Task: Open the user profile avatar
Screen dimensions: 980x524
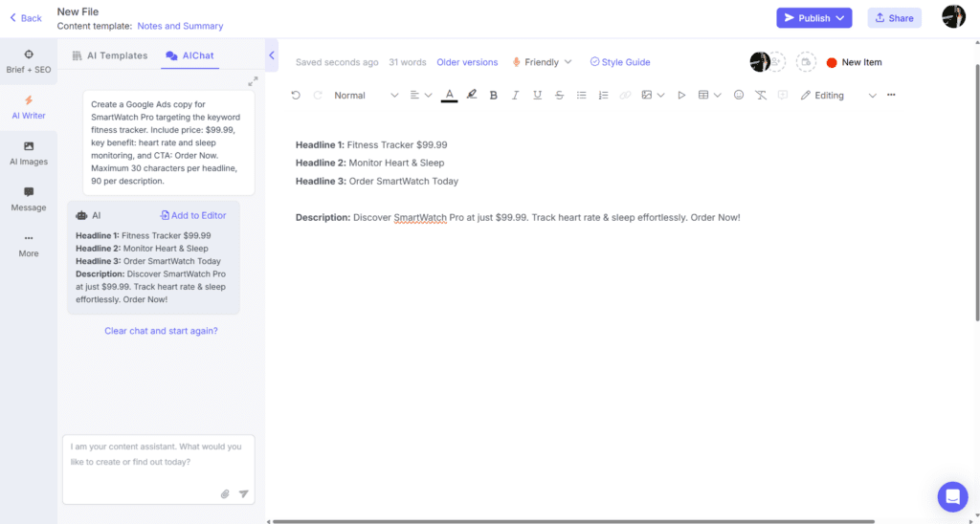Action: (954, 17)
